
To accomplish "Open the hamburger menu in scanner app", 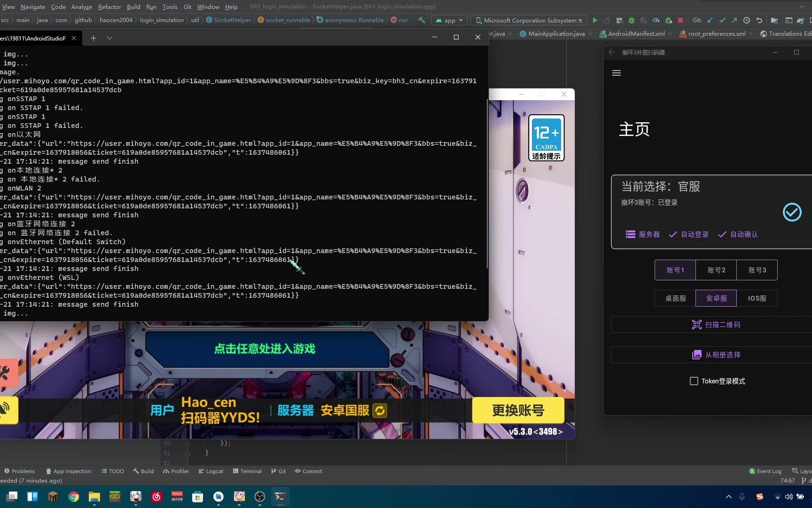I will click(x=617, y=73).
